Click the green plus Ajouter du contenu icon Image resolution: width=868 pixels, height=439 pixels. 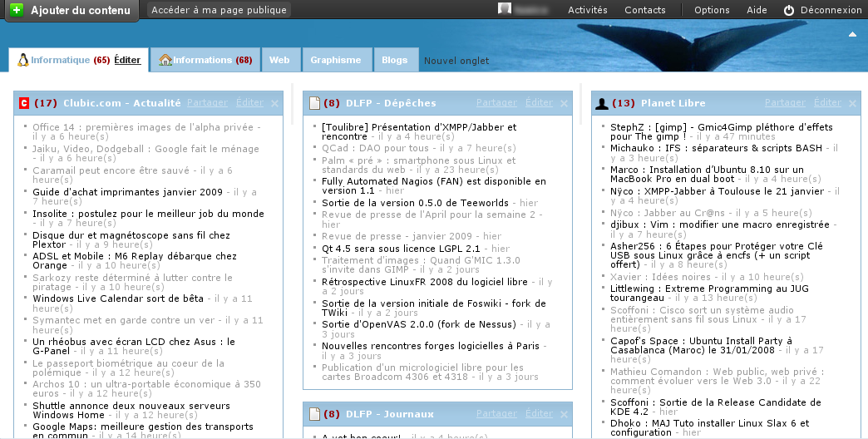point(17,10)
